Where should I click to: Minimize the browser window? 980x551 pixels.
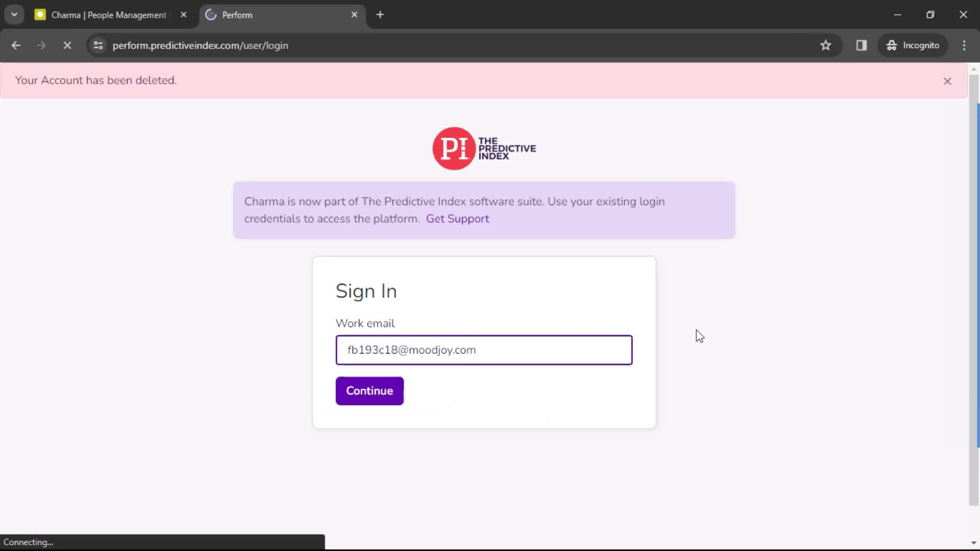897,15
